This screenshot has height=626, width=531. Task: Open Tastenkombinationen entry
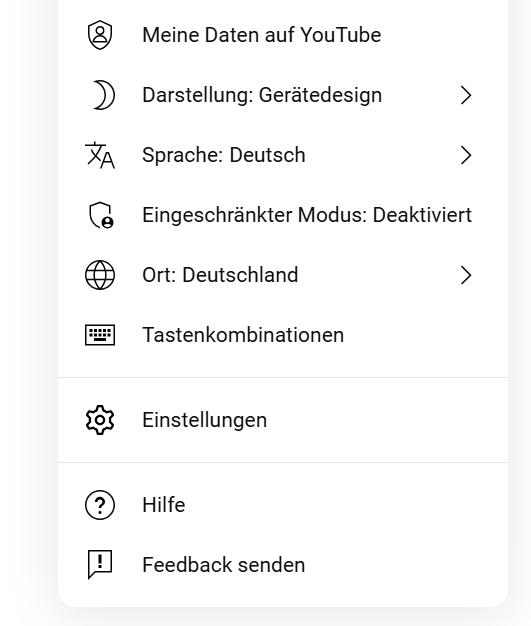click(283, 335)
